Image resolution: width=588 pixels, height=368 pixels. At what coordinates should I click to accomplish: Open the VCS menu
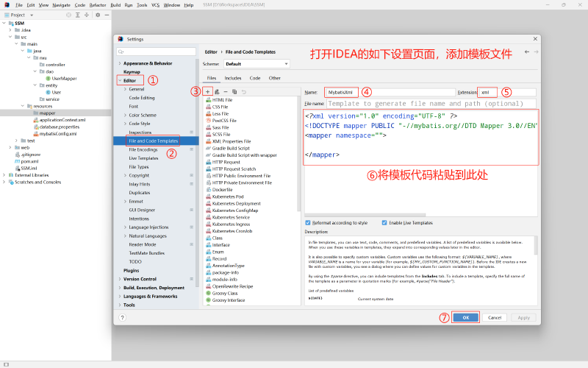155,5
